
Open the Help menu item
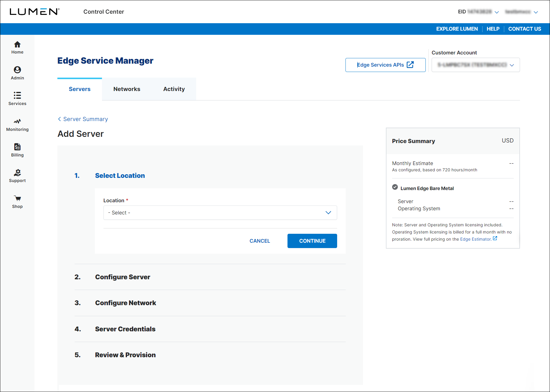(493, 29)
